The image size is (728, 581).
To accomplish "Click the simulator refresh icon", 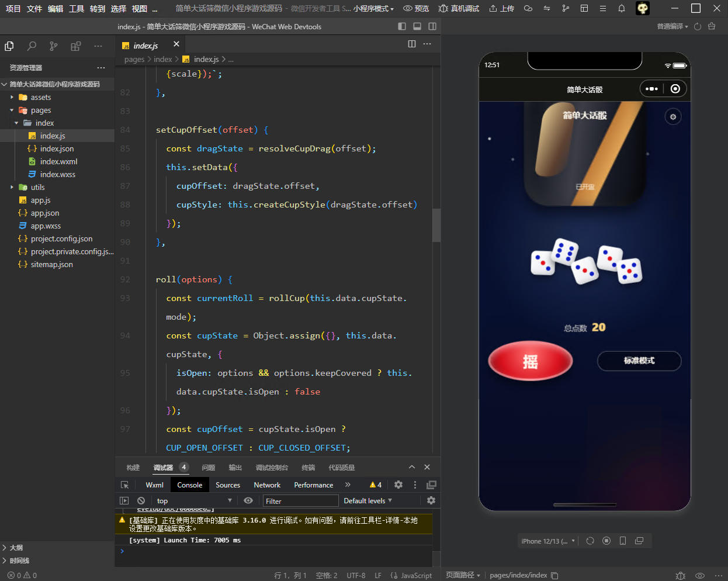I will (x=590, y=541).
